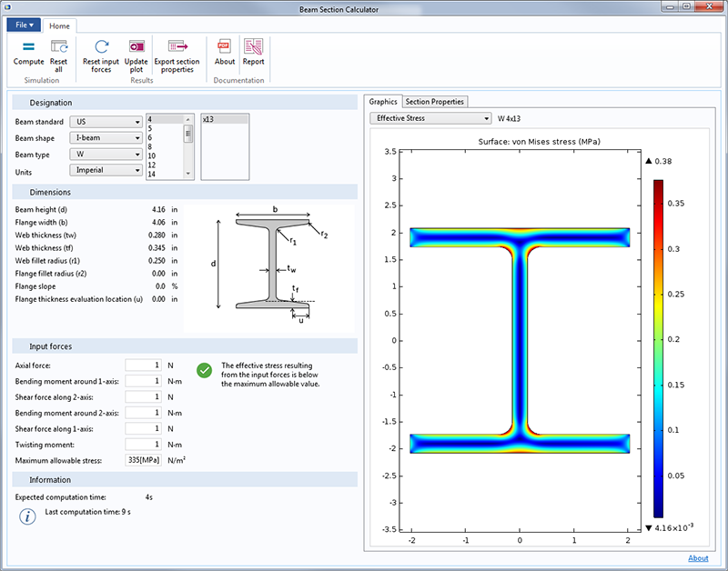Click the W 4x13 label above plot
Image resolution: width=728 pixels, height=571 pixels.
pyautogui.click(x=509, y=119)
